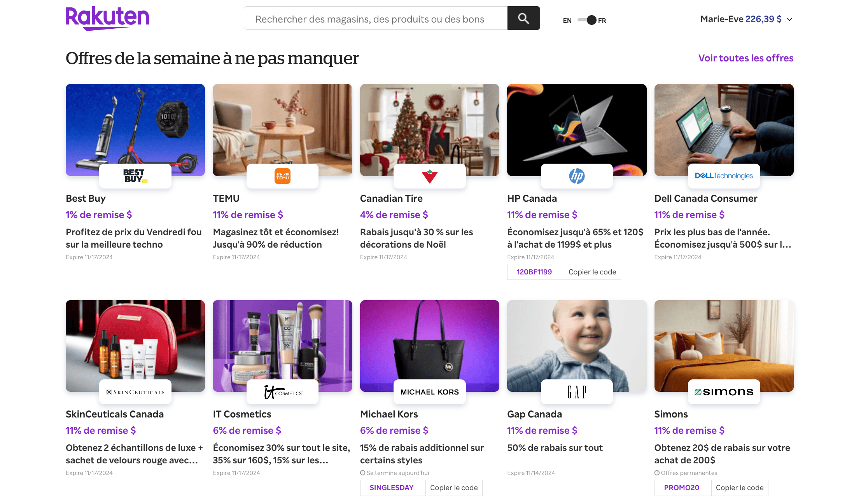
Task: Click the GAP logo badge
Action: (x=577, y=392)
